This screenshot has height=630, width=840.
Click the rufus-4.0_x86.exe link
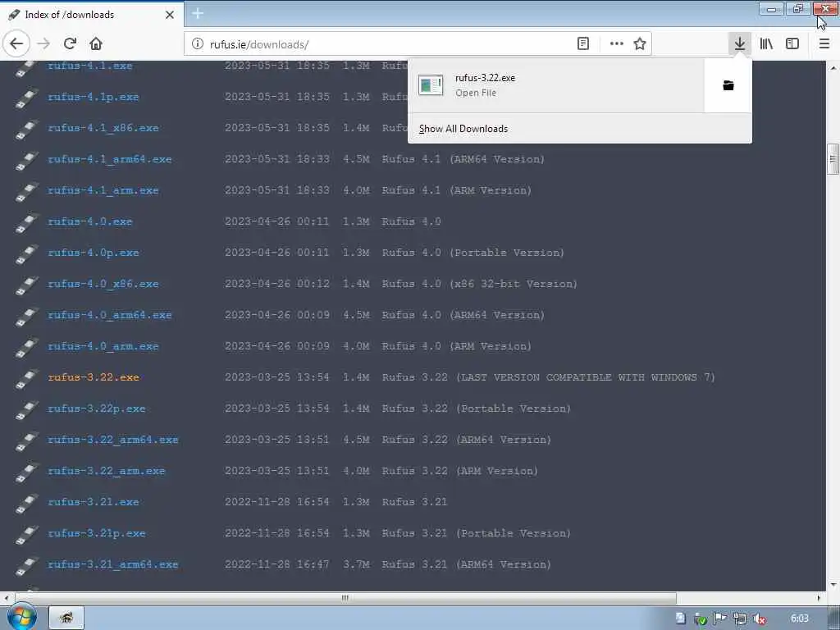(103, 284)
